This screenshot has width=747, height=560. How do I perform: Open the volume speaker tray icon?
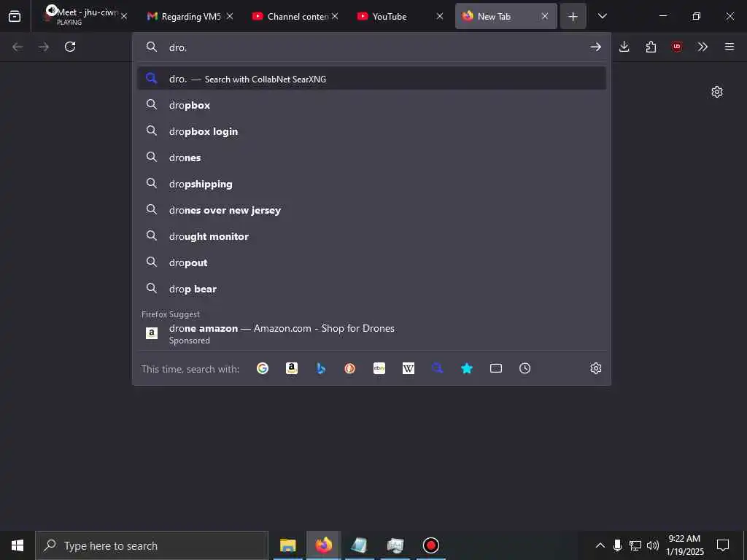click(653, 545)
